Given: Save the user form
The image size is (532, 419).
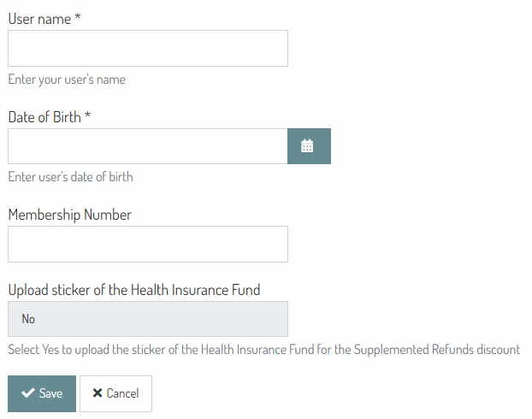Looking at the screenshot, I should (42, 393).
